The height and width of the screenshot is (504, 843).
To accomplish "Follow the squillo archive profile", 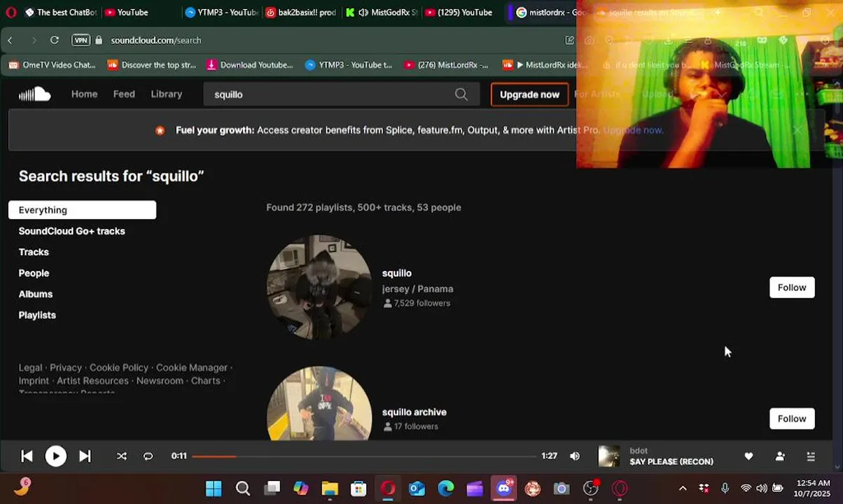I will (792, 419).
